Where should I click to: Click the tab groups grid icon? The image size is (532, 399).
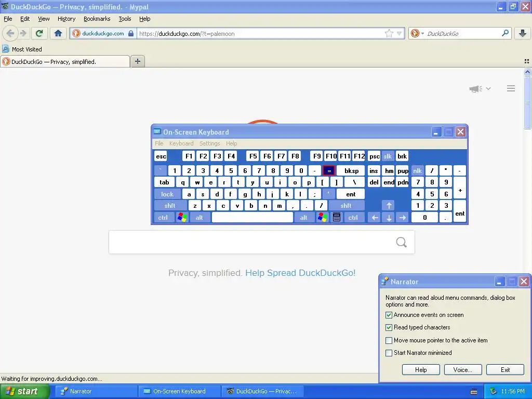[527, 61]
